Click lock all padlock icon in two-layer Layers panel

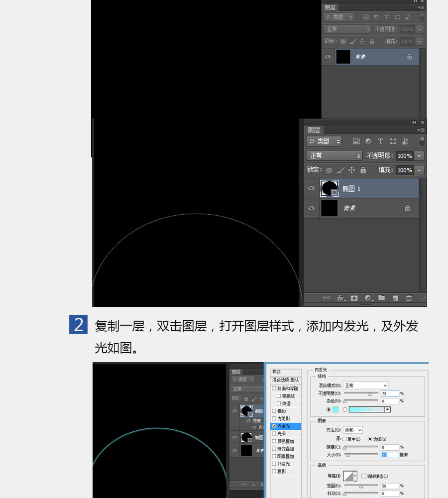[363, 170]
